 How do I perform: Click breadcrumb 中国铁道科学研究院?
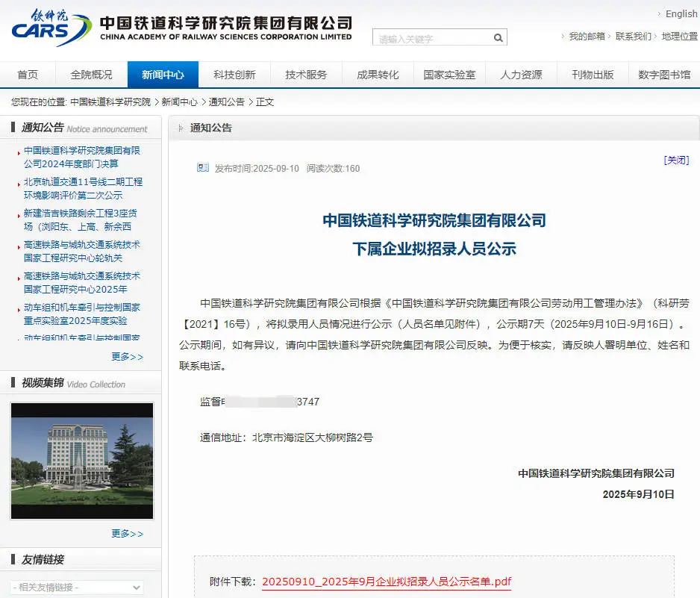tap(110, 102)
